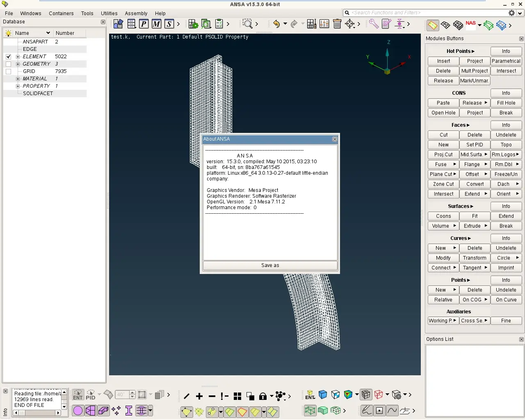Click the PID selection mode icon
Image resolution: width=525 pixels, height=420 pixels.
pos(91,395)
